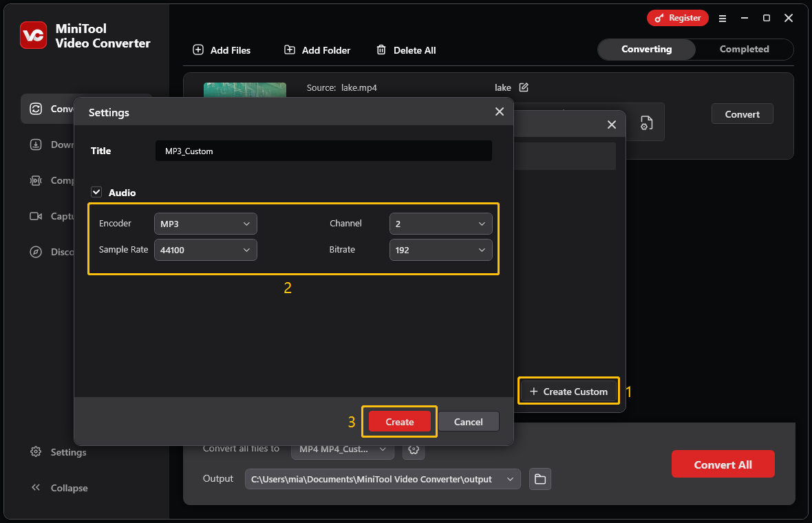812x523 pixels.
Task: Click the Cancel button
Action: [468, 422]
